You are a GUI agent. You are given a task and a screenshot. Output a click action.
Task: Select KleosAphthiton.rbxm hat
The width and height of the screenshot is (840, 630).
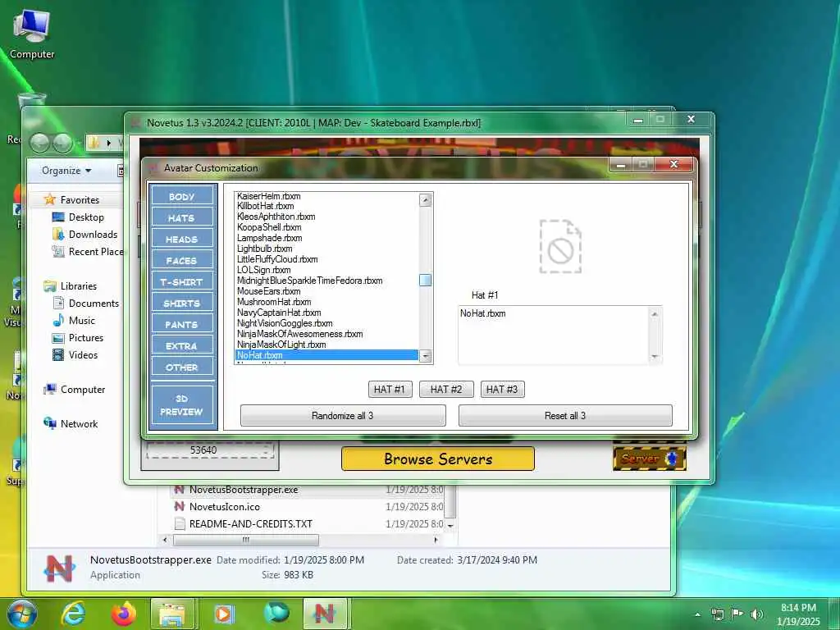click(x=326, y=217)
